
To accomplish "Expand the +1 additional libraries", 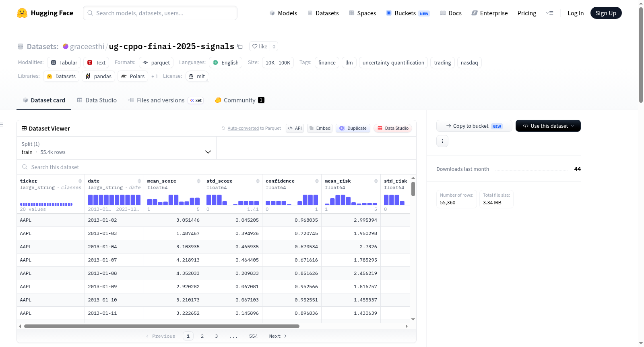I will click(155, 76).
